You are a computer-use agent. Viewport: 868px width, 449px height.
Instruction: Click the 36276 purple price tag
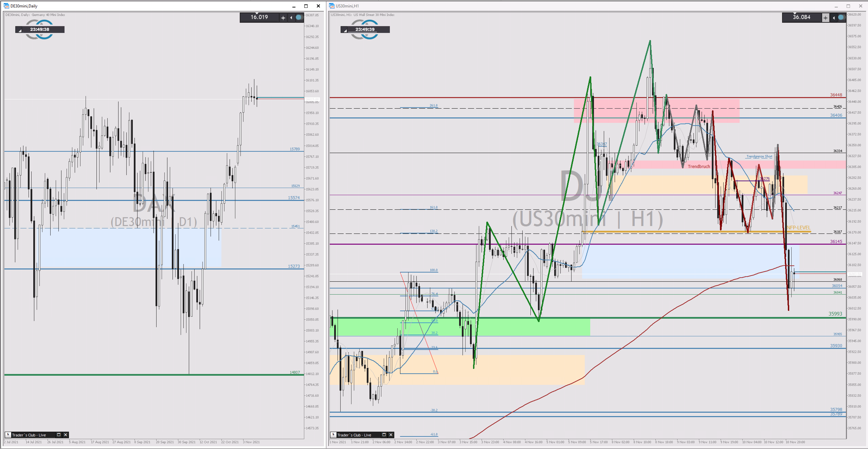[x=765, y=179]
